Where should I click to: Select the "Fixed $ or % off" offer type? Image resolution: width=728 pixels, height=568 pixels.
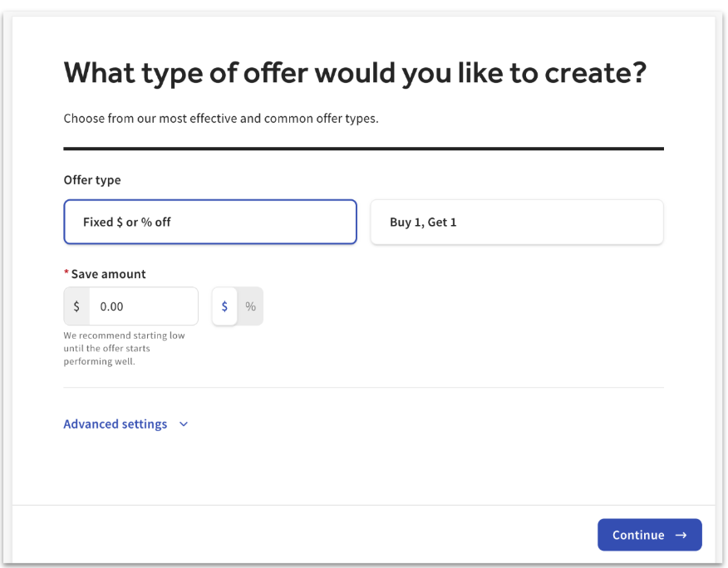tap(209, 222)
